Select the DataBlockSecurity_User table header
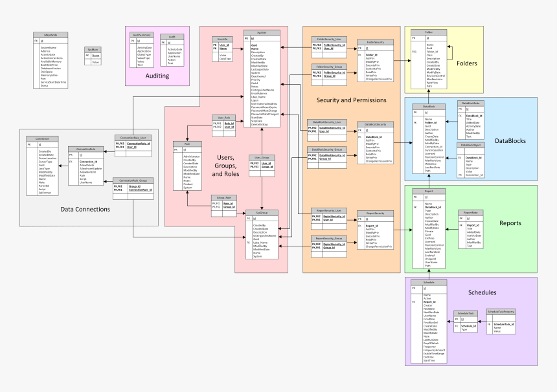 pyautogui.click(x=327, y=122)
